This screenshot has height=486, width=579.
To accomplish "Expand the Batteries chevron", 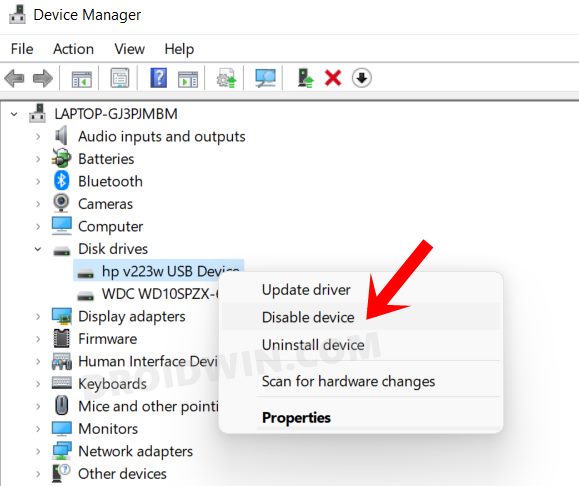I will pyautogui.click(x=38, y=159).
